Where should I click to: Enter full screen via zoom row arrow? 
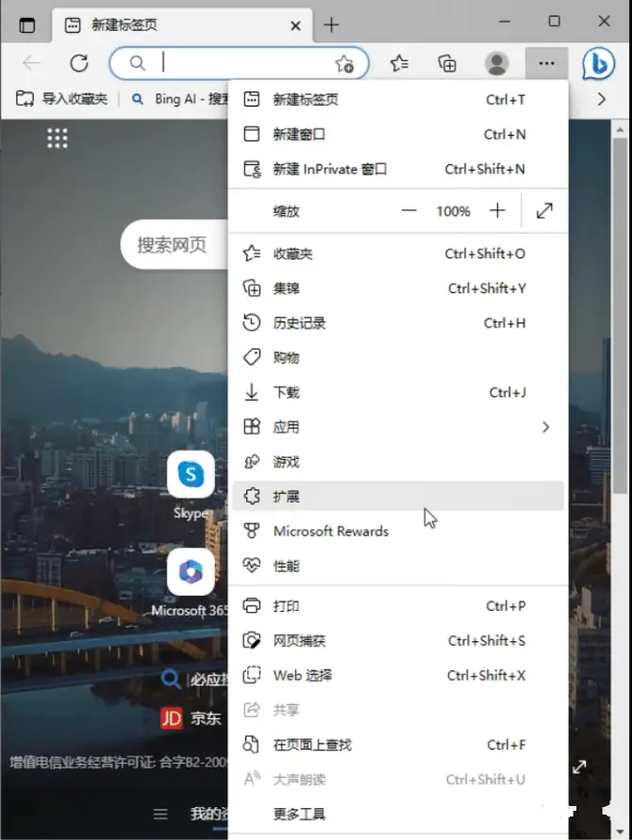(544, 210)
